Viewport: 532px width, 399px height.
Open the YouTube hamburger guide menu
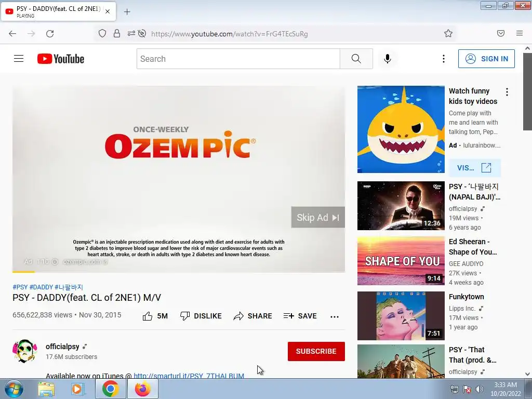coord(19,59)
